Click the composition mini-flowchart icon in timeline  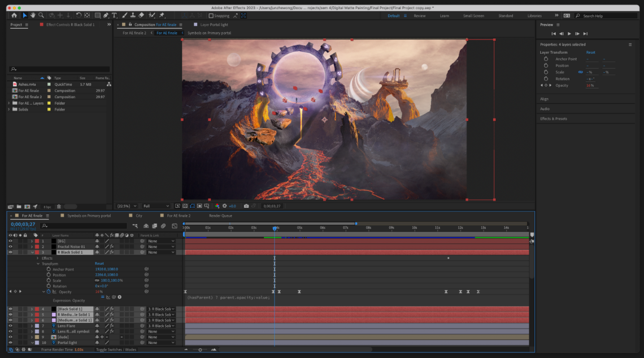coord(134,226)
